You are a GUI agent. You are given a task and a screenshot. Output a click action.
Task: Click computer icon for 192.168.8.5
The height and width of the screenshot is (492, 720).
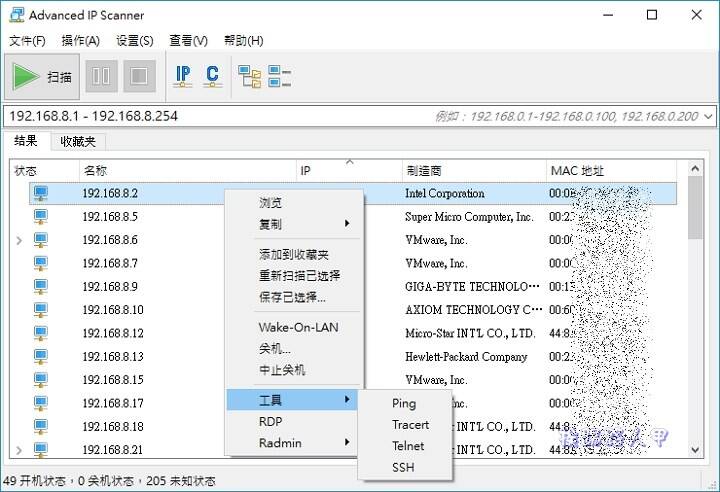point(41,217)
